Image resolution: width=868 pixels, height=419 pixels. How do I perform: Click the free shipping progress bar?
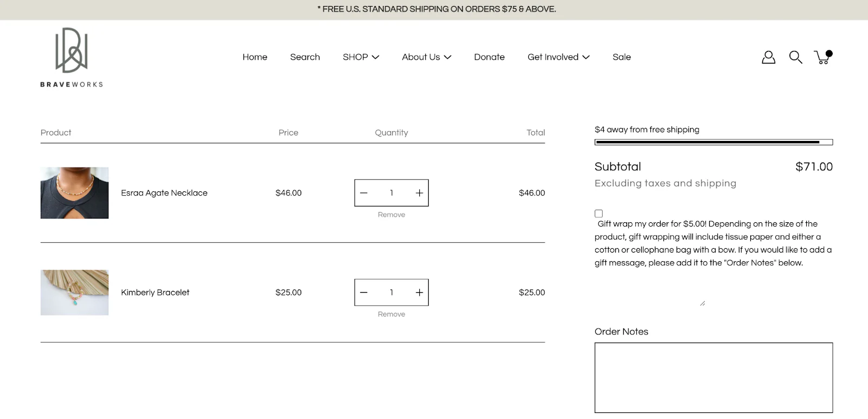[x=713, y=142]
